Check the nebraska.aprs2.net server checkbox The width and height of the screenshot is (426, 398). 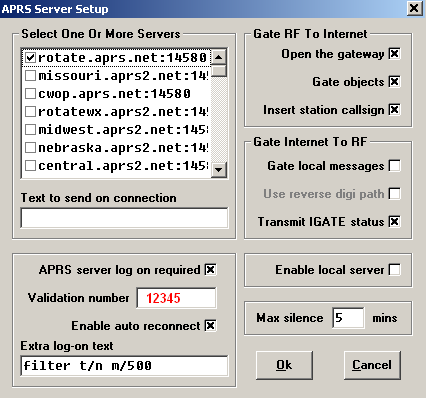(x=30, y=148)
